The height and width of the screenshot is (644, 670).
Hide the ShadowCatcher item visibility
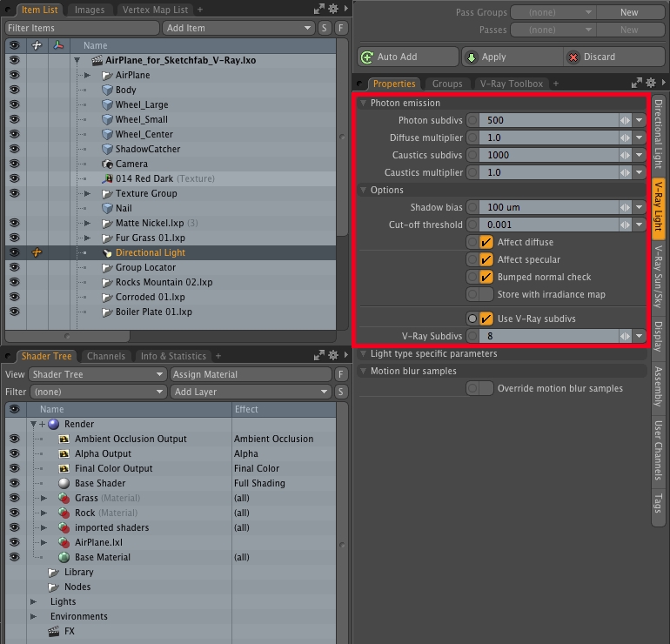click(x=15, y=149)
